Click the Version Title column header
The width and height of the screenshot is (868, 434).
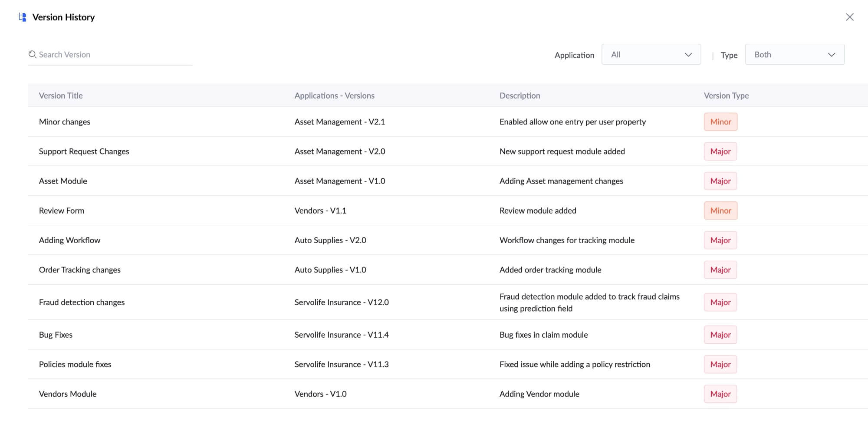click(61, 95)
